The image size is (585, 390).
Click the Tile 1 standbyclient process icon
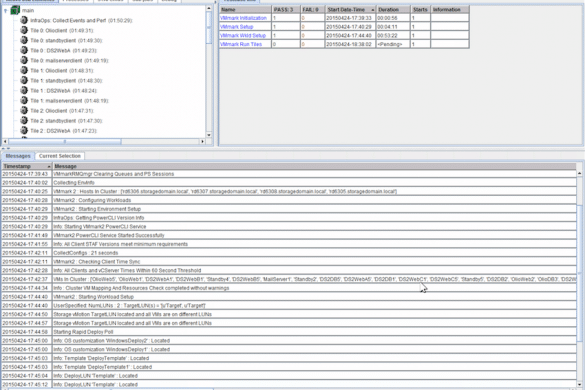(24, 81)
